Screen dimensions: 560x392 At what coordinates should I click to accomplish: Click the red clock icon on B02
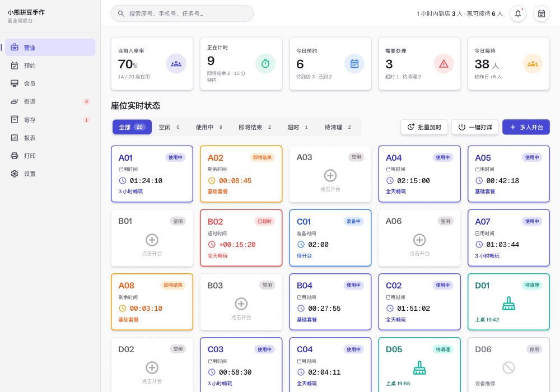[212, 245]
